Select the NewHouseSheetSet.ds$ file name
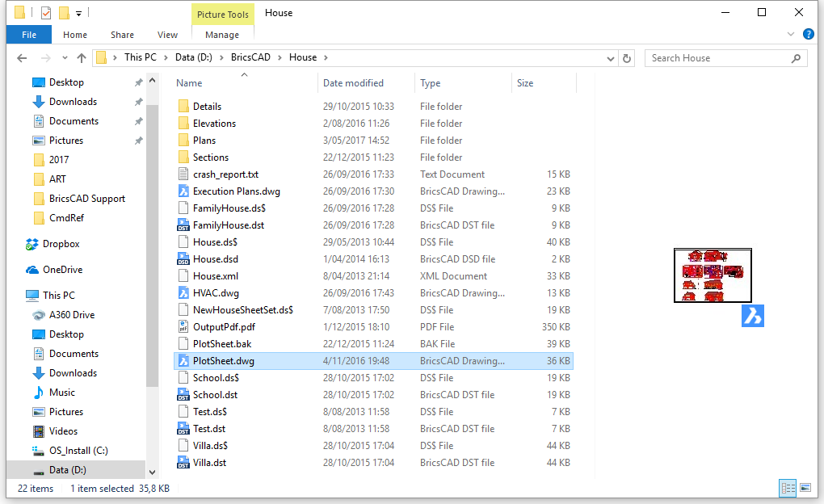Viewport: 824px width, 504px height. tap(243, 310)
